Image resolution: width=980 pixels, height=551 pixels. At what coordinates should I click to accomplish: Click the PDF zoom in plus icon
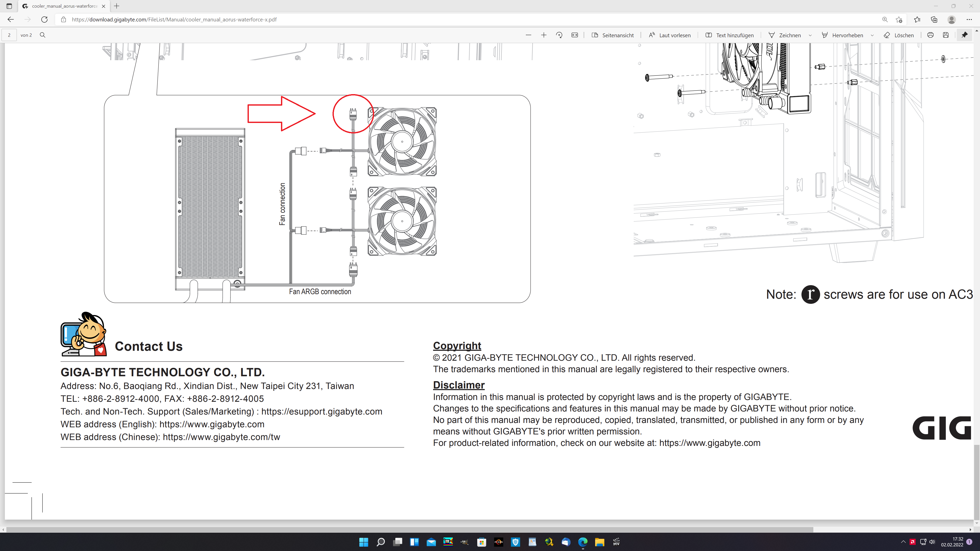(544, 35)
